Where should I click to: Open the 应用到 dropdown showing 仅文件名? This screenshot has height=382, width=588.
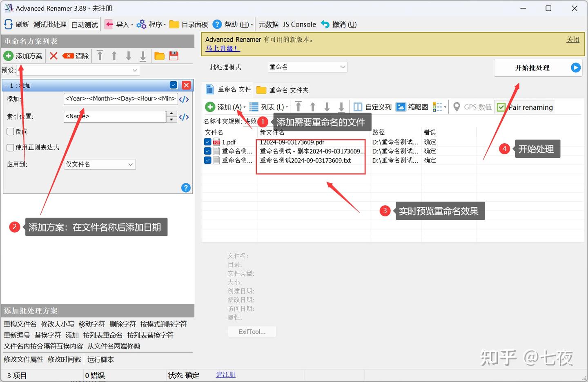point(100,164)
